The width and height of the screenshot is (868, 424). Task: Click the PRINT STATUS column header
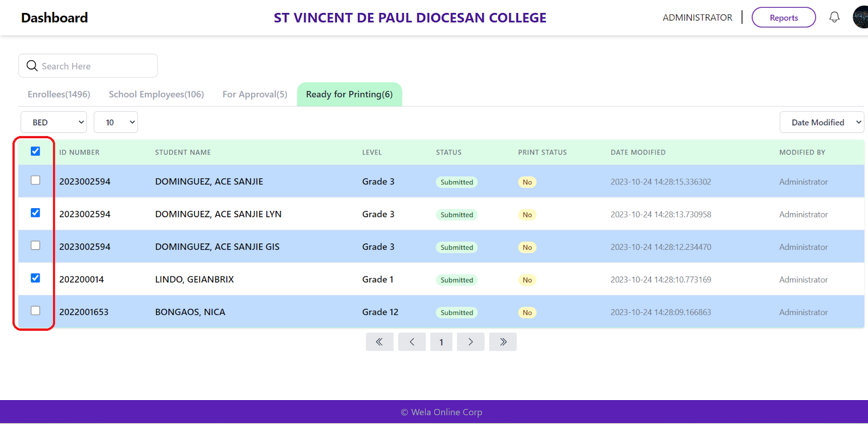tap(542, 152)
